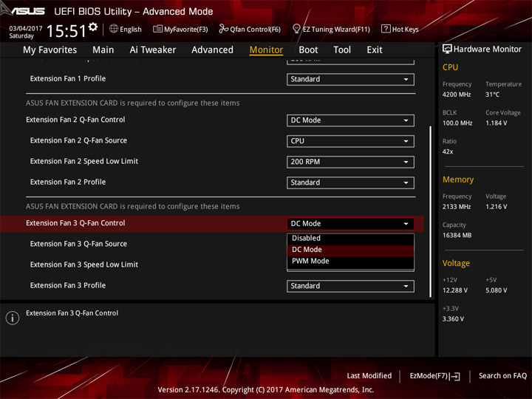Go to the Ai Tweaker tab

point(153,50)
